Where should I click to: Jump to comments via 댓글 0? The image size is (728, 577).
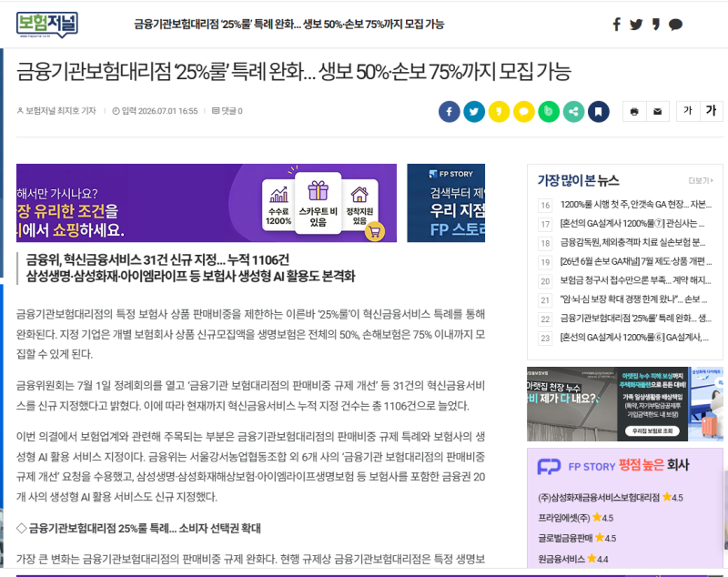pos(227,111)
